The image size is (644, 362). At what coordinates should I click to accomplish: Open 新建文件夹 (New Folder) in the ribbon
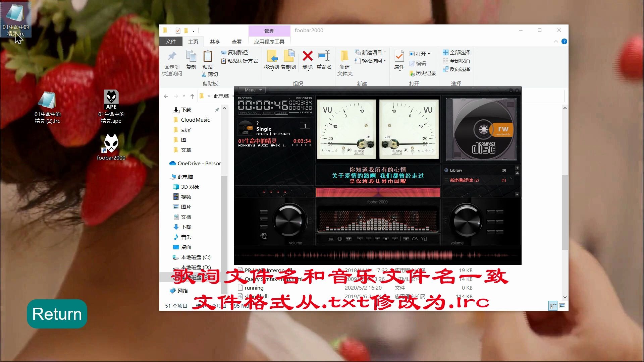click(344, 62)
